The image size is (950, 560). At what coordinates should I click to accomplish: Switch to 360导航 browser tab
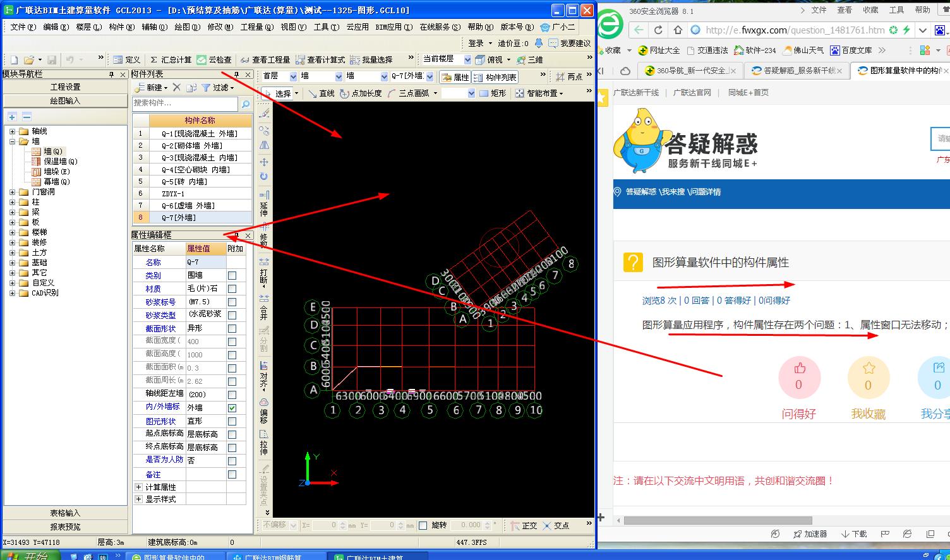pyautogui.click(x=692, y=71)
